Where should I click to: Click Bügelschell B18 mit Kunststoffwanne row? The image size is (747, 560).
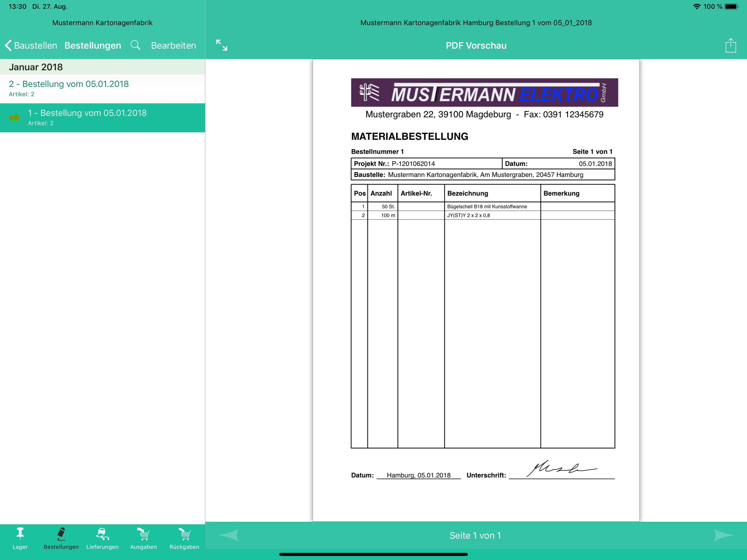[483, 206]
